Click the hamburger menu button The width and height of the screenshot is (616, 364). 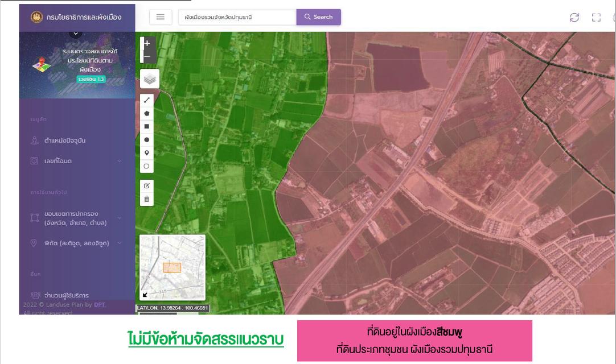click(x=161, y=17)
